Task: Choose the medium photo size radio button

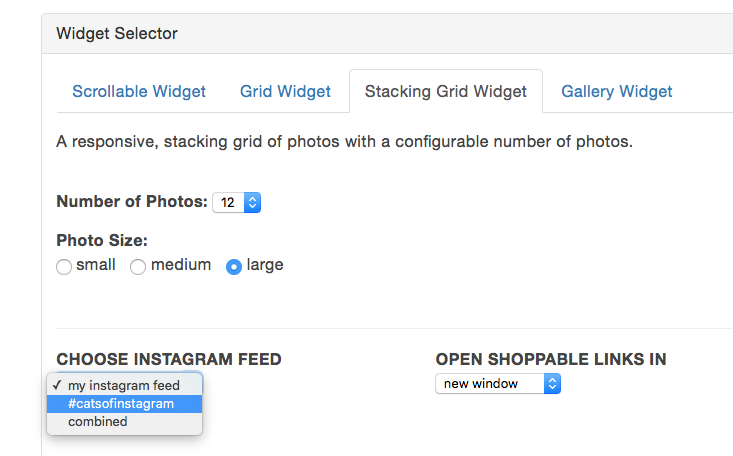Action: point(139,267)
